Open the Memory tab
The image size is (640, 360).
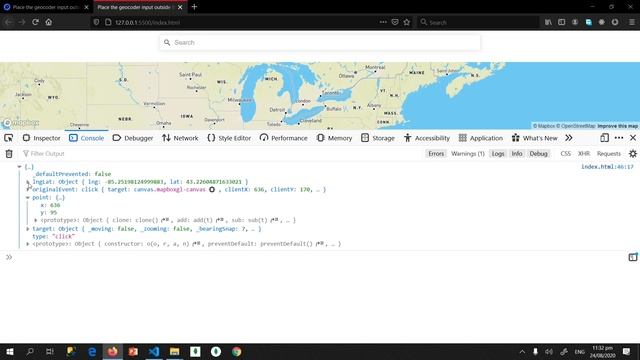334,138
